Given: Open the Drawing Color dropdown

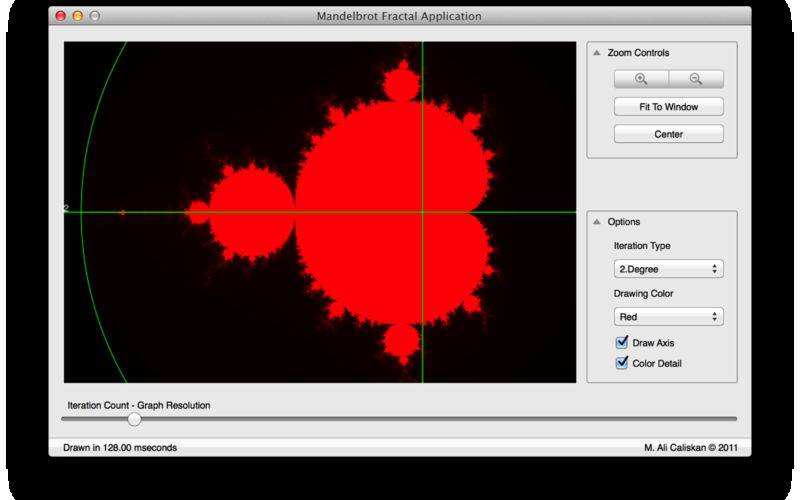Looking at the screenshot, I should tap(668, 317).
